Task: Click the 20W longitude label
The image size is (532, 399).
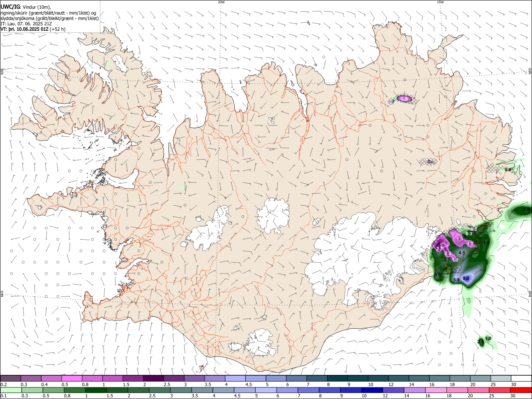Action: (221, 2)
